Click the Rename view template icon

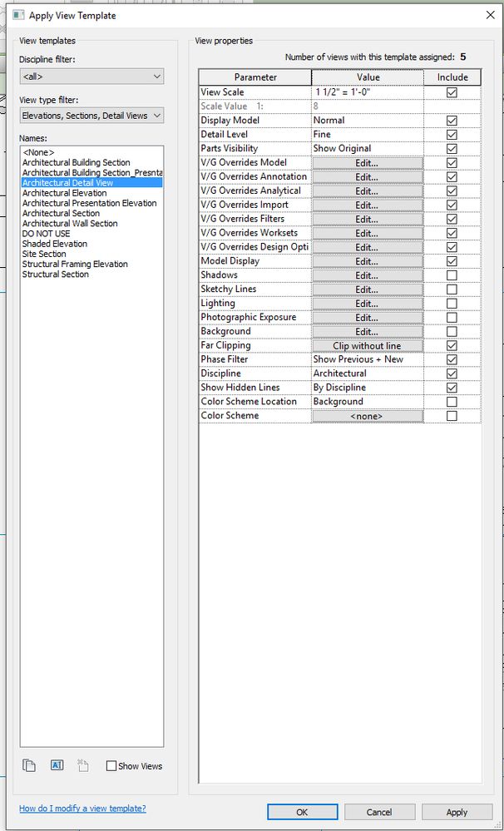point(57,765)
